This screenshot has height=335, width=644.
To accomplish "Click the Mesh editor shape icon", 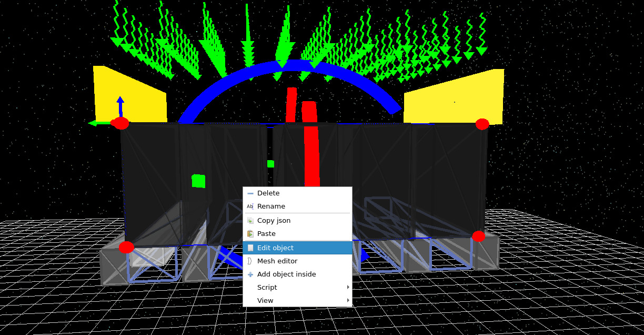I will pyautogui.click(x=250, y=261).
